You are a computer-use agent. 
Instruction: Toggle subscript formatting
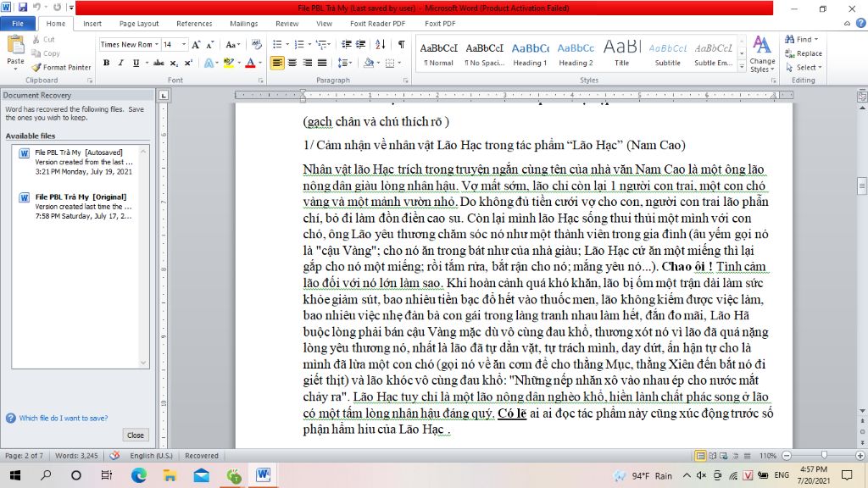pyautogui.click(x=174, y=63)
